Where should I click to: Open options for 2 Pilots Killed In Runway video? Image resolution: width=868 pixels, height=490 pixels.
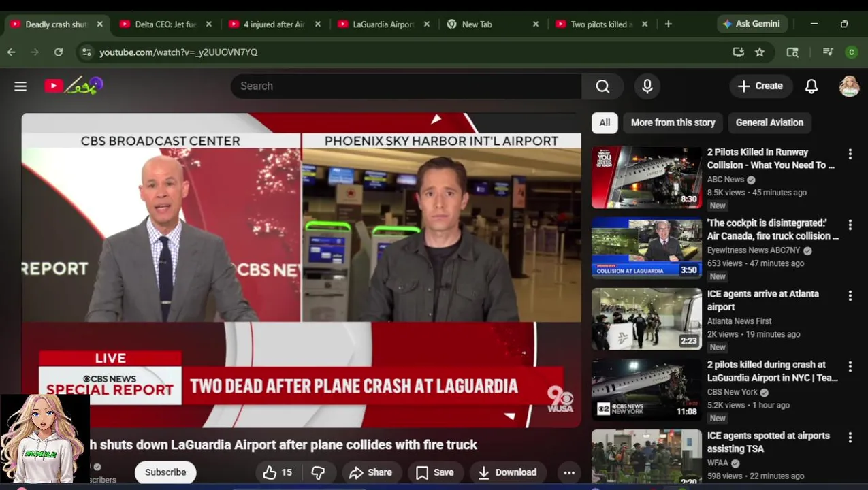[x=850, y=154]
